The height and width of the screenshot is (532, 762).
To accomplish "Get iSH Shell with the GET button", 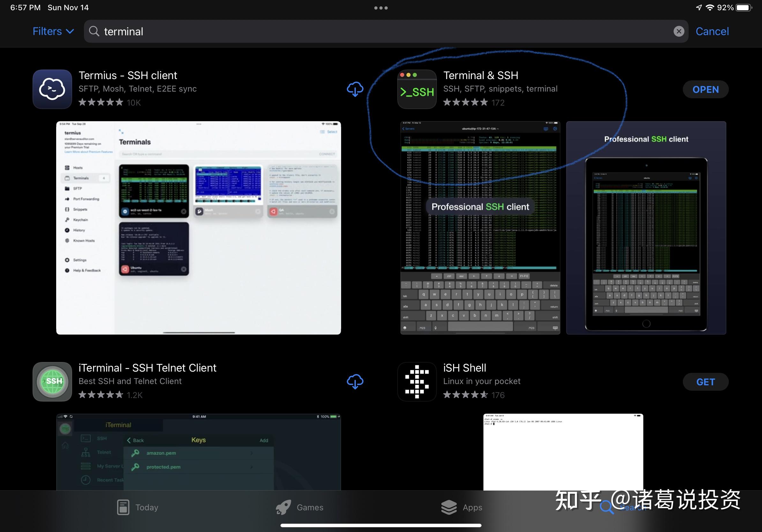I will pos(706,381).
